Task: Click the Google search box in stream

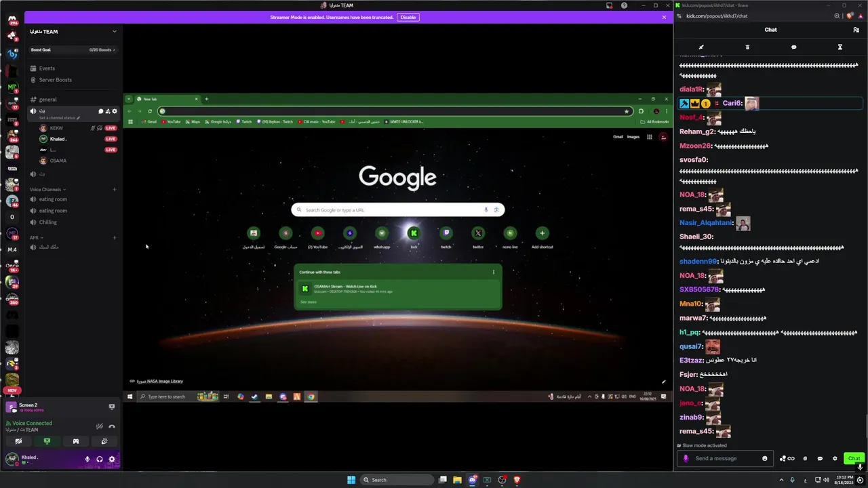Action: pos(398,210)
